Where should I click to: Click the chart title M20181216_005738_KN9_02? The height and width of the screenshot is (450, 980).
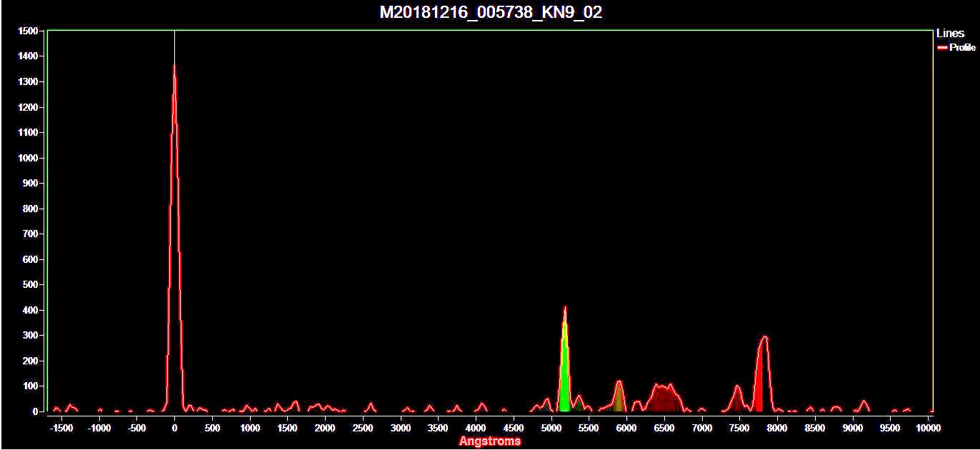pos(490,12)
